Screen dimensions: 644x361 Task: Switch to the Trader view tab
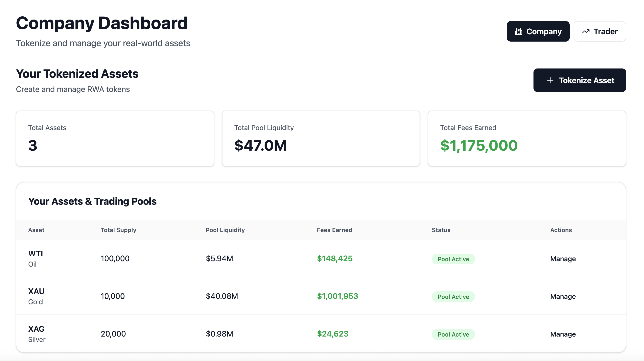pyautogui.click(x=600, y=32)
